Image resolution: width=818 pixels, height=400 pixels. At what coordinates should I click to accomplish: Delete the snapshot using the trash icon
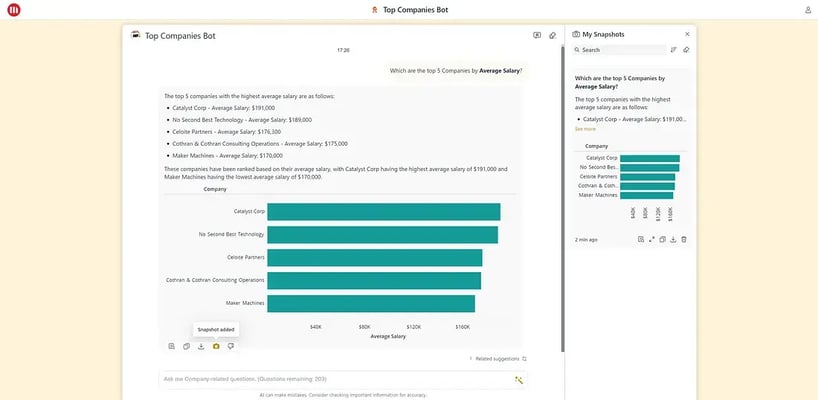pos(684,239)
